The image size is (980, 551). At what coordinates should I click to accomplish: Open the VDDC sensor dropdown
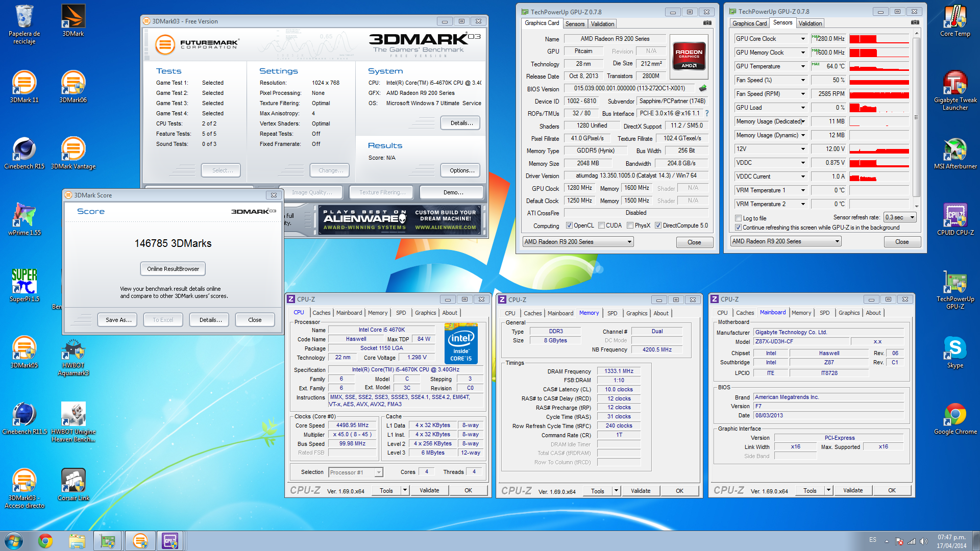coord(803,163)
